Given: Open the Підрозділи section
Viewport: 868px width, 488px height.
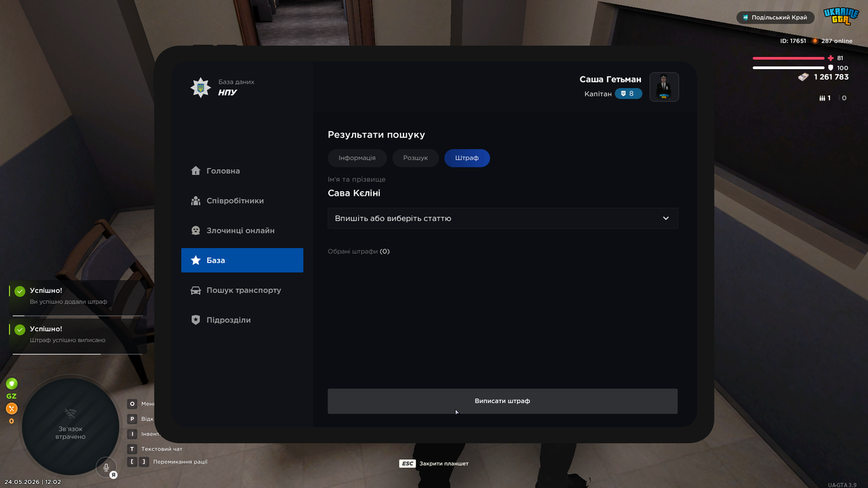Looking at the screenshot, I should [x=242, y=320].
